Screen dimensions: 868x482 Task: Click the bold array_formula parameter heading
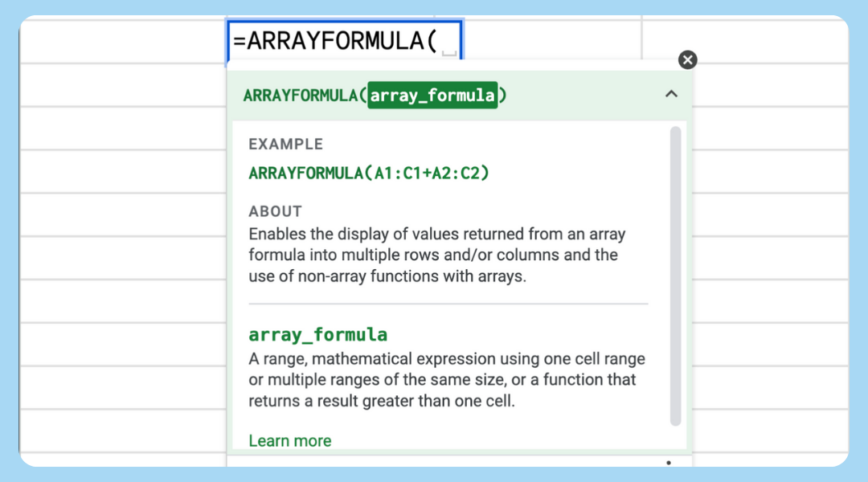317,334
